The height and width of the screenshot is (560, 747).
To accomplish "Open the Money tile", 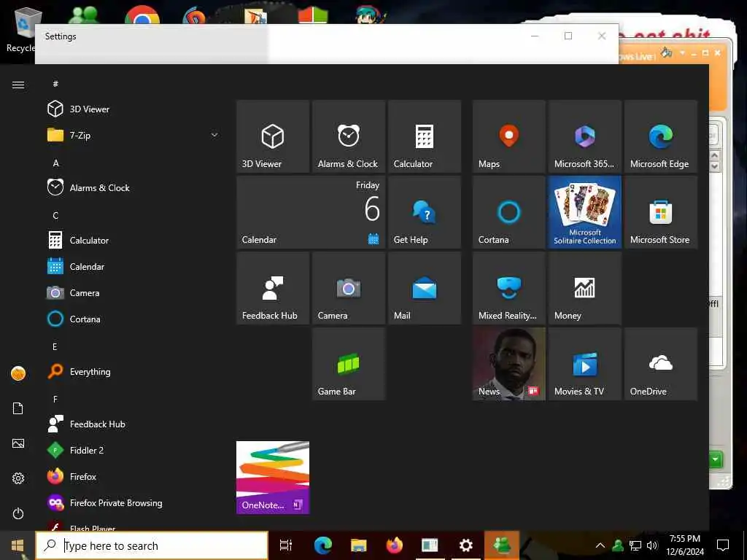I will [x=584, y=288].
